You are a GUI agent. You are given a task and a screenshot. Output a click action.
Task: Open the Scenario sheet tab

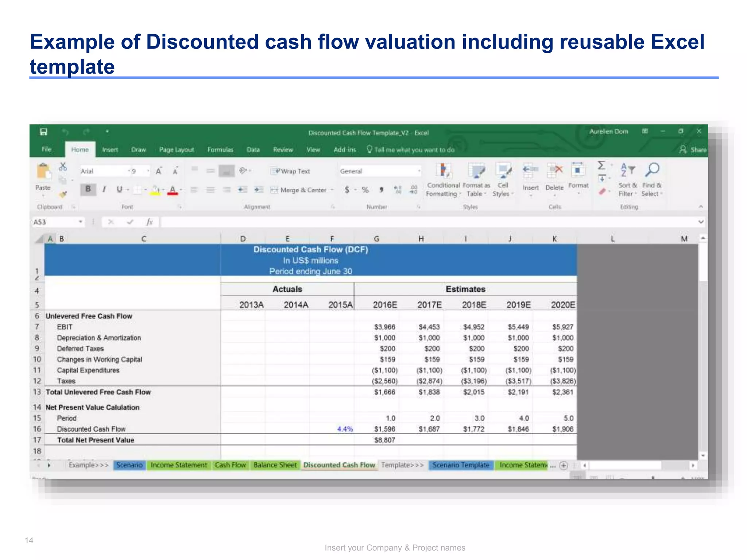click(129, 465)
